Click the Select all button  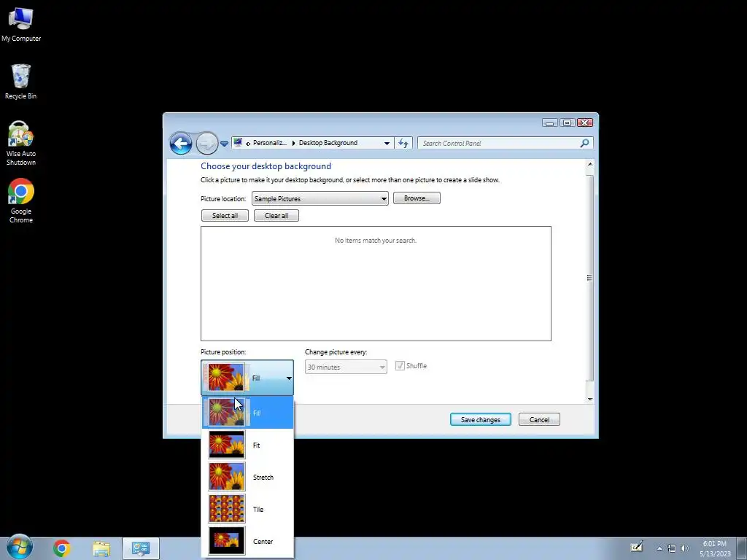point(225,216)
